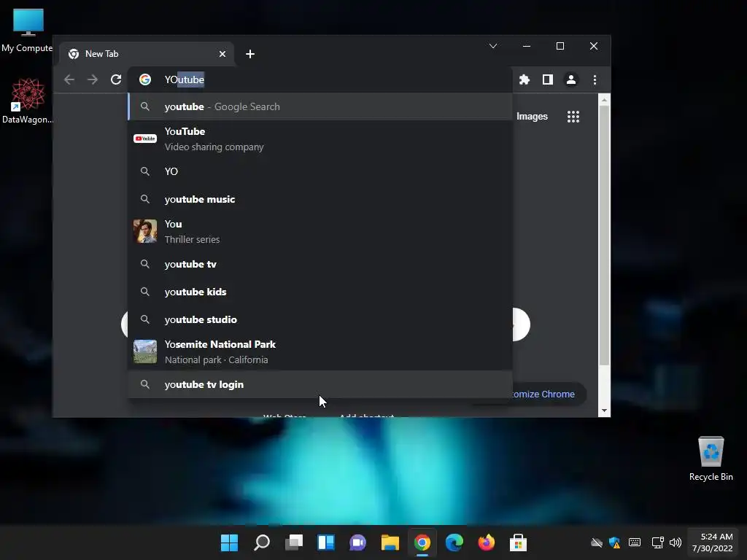The image size is (747, 560).
Task: Select the New Tab tab
Action: click(x=147, y=54)
